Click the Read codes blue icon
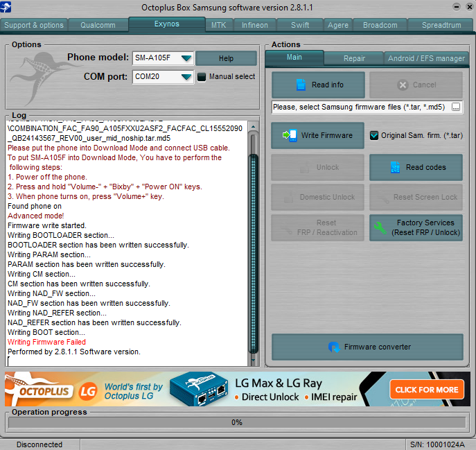The width and height of the screenshot is (476, 450). [395, 167]
